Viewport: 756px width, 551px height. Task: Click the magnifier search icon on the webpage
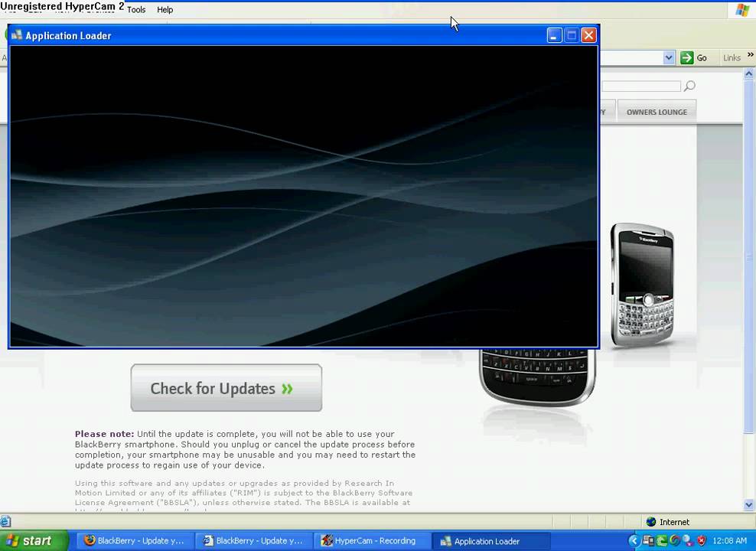click(689, 86)
